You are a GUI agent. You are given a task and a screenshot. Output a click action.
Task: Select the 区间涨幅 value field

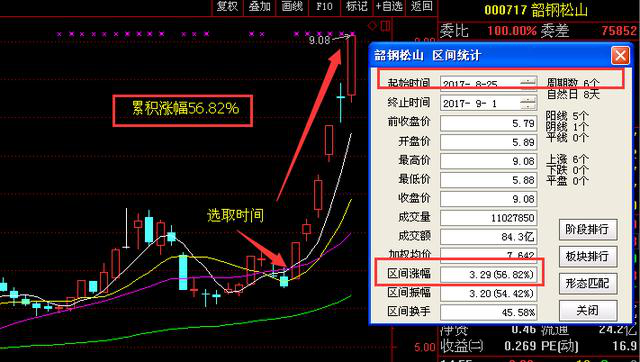click(488, 274)
